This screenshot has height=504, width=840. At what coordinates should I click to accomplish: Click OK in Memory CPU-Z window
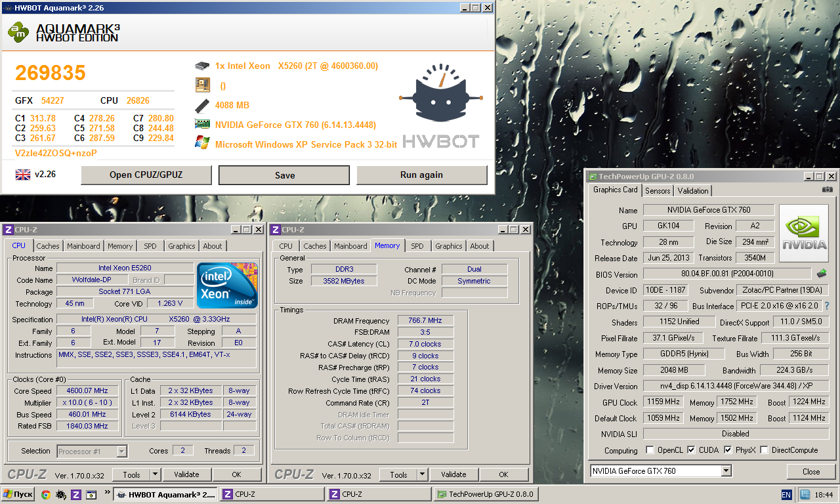tap(503, 474)
